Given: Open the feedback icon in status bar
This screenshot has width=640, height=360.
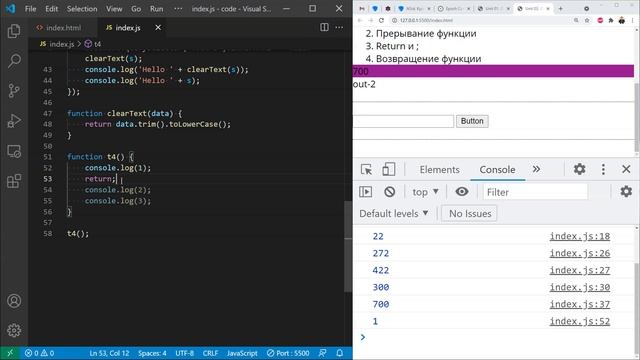Looking at the screenshot, I should point(322,353).
